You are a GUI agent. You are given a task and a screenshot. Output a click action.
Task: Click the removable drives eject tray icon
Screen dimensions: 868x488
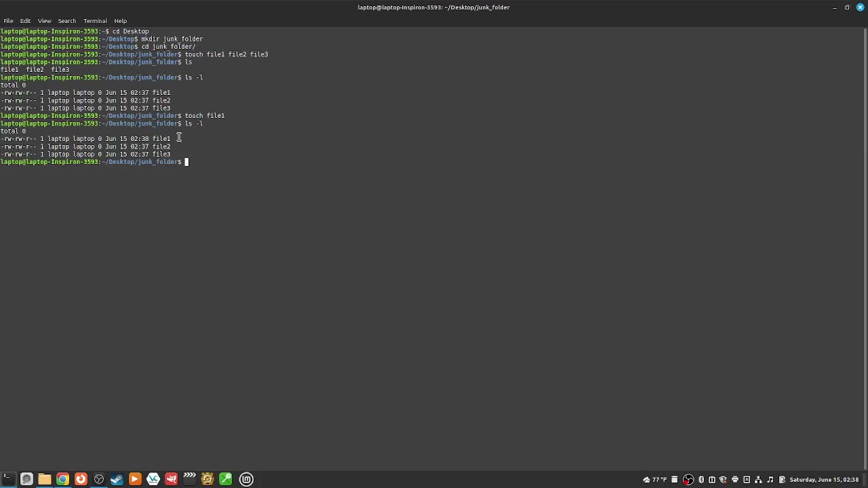[747, 480]
